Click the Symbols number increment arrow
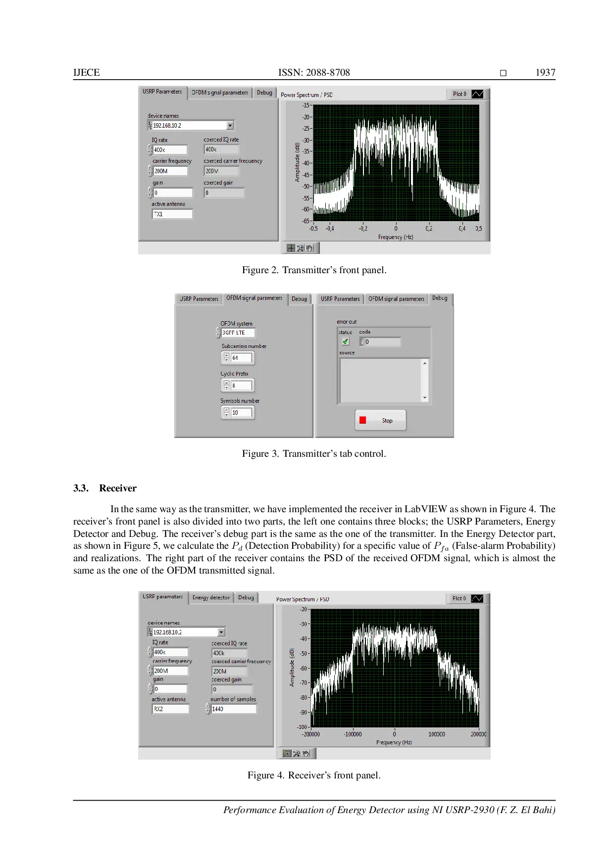The height and width of the screenshot is (868, 614). click(x=226, y=410)
